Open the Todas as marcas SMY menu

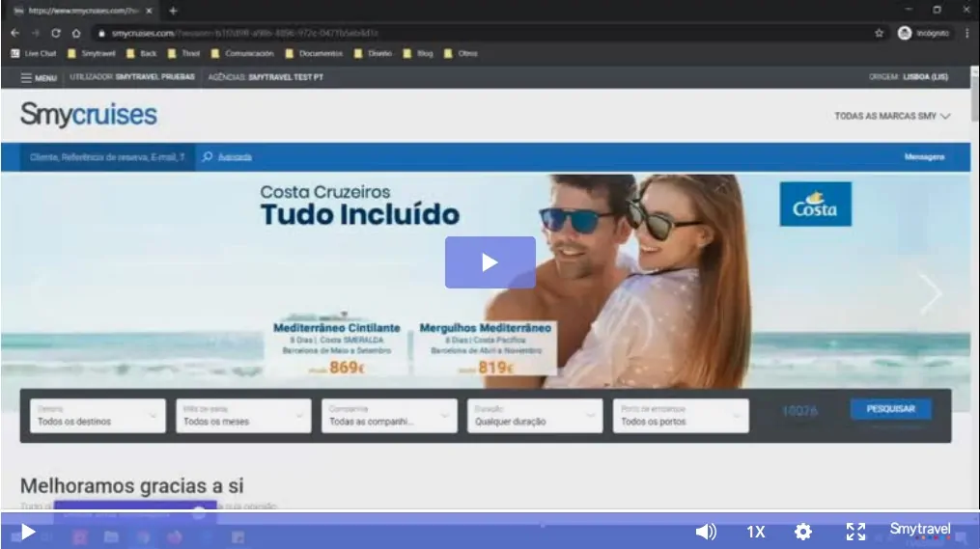892,116
